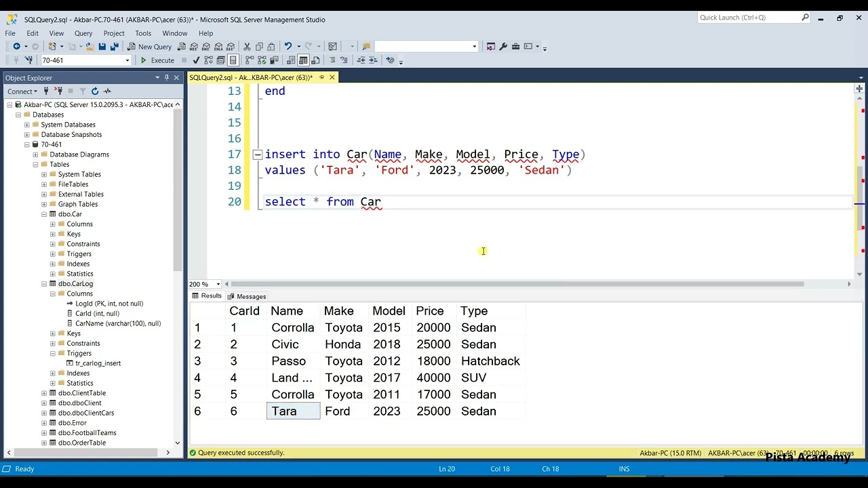Click Decrease Indent icon

pos(361,60)
